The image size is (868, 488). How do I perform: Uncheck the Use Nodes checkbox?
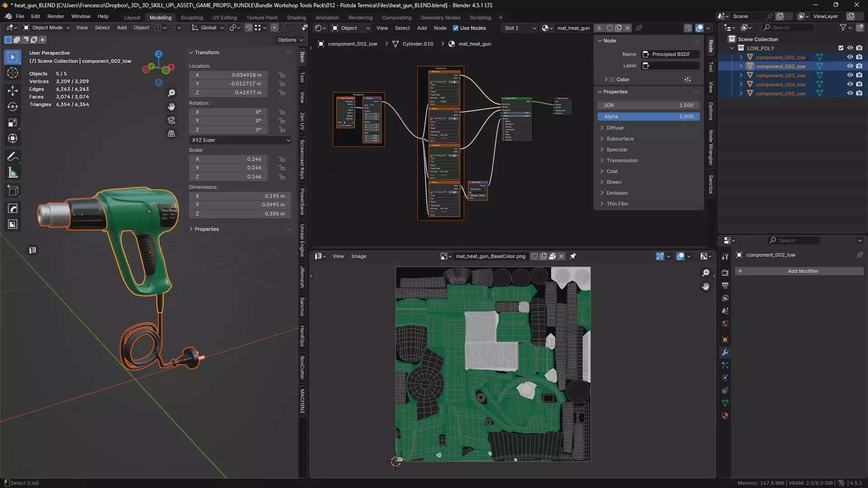coord(456,28)
